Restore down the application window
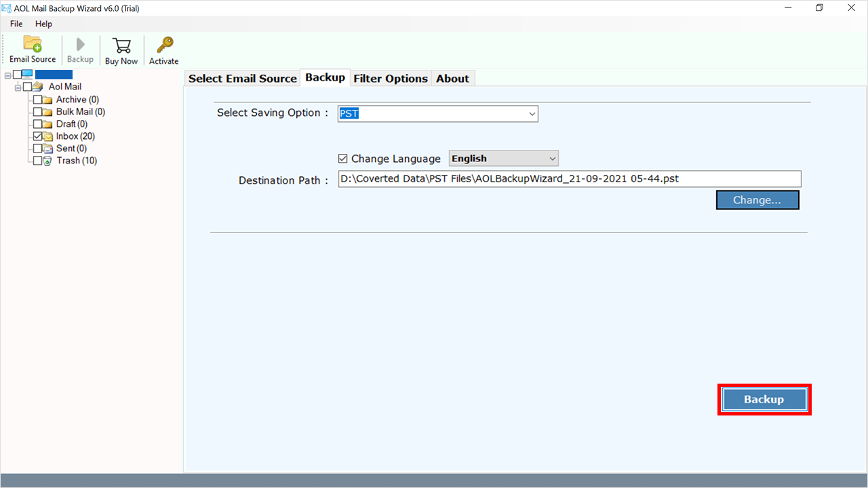Viewport: 868px width, 488px height. 819,7
